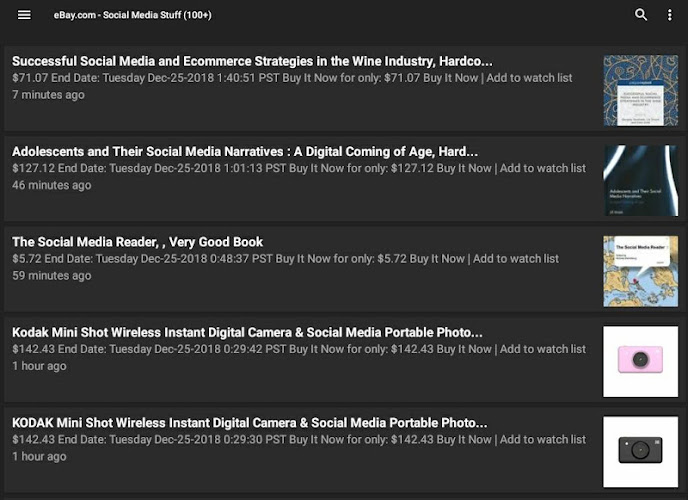Open Adolescents and Their Social Media Narratives listing
This screenshot has height=500, width=688.
coord(245,151)
